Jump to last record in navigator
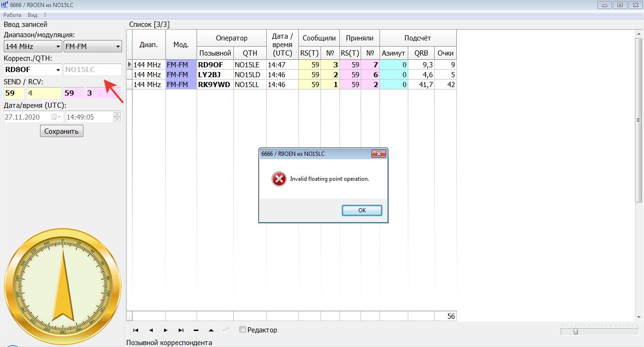This screenshot has width=644, height=347. [x=181, y=330]
